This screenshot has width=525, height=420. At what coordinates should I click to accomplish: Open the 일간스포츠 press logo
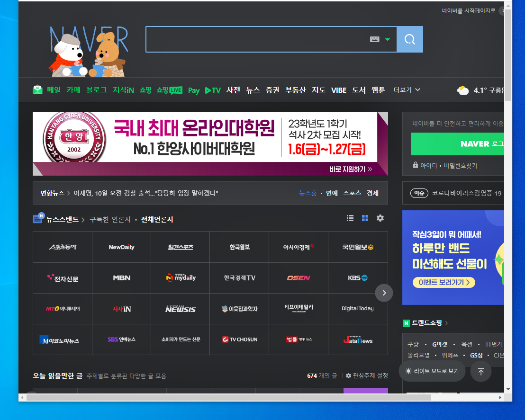(181, 247)
